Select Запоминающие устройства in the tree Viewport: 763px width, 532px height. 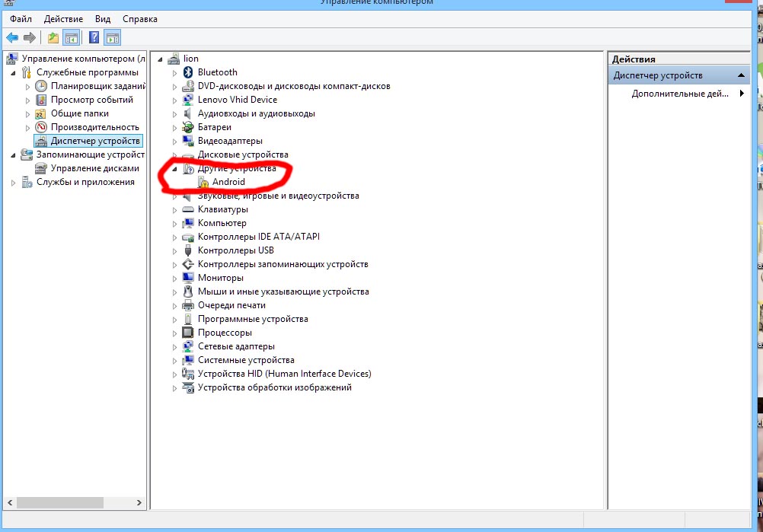point(91,155)
